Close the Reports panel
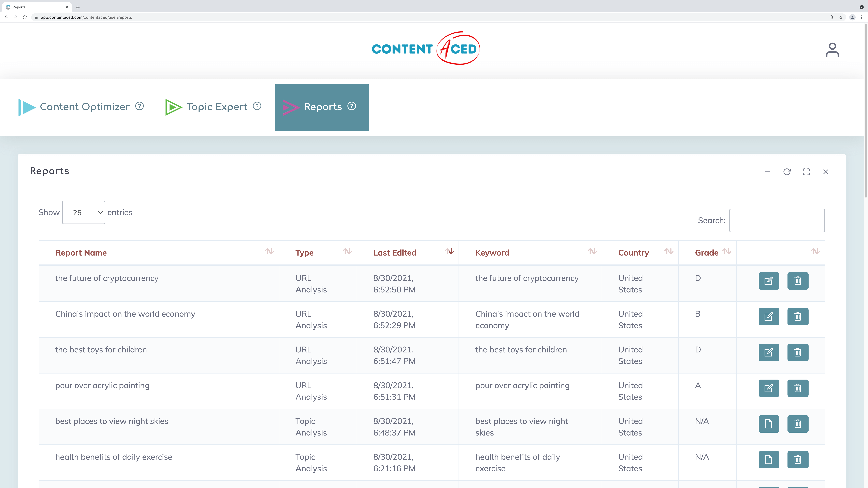 (826, 172)
